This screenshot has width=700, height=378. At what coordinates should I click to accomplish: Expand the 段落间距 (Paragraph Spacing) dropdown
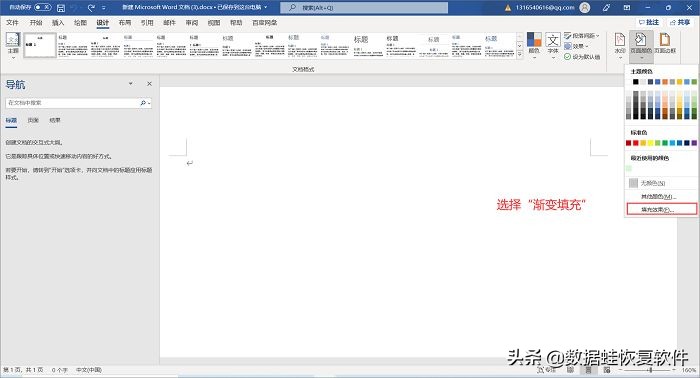click(x=581, y=35)
